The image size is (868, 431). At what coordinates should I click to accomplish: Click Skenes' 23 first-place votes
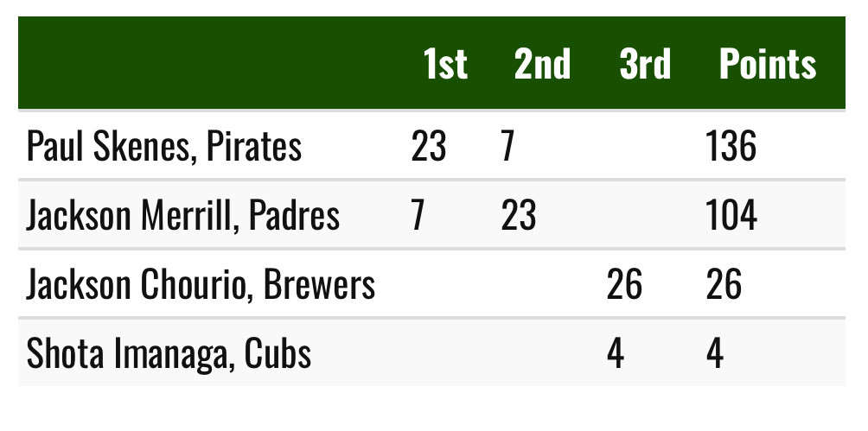(x=429, y=147)
